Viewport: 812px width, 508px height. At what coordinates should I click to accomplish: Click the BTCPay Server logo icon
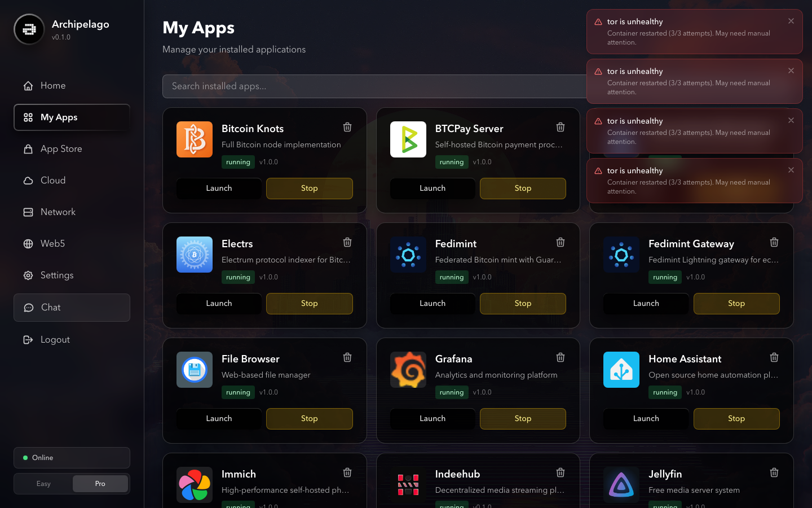408,139
